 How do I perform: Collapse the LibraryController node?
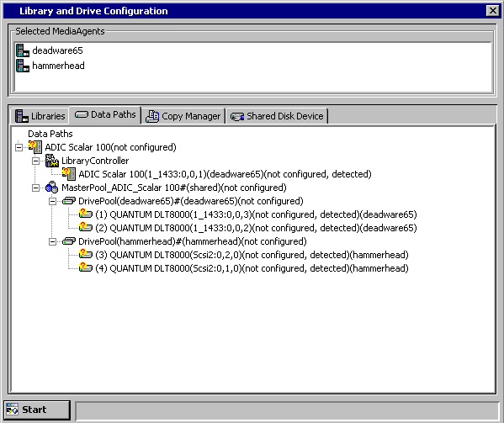pyautogui.click(x=35, y=161)
